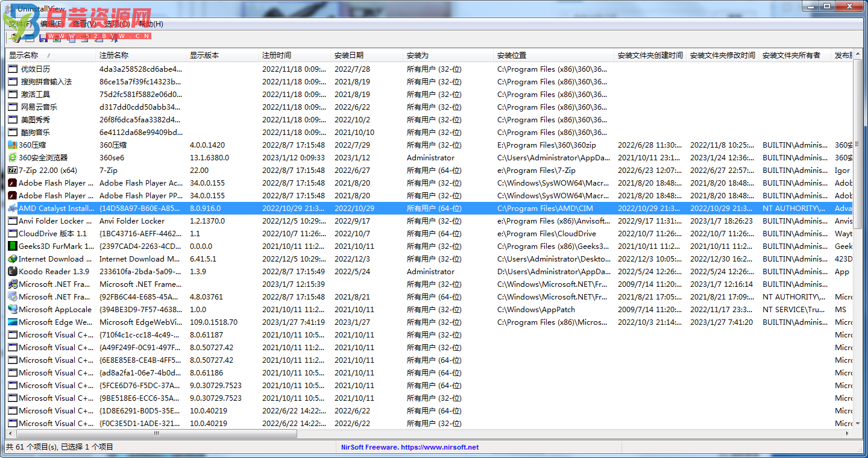Click version cell 4.8.03761
The image size is (868, 458).
[x=206, y=296]
